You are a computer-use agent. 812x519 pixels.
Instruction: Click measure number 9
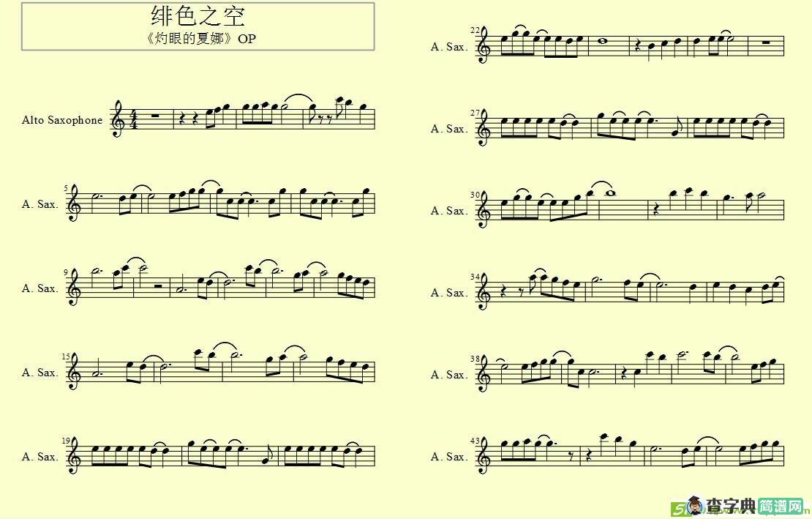[x=66, y=272]
